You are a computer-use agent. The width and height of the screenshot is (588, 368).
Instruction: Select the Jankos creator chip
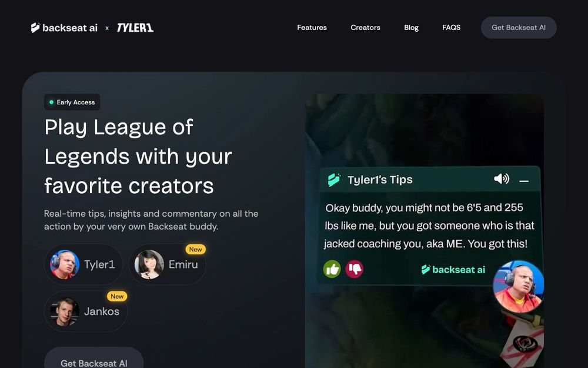(x=86, y=311)
